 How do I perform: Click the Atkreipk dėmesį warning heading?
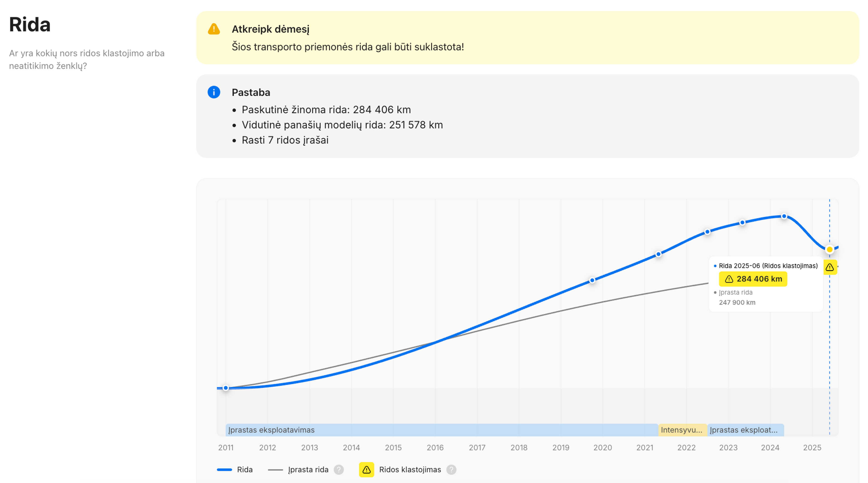270,29
